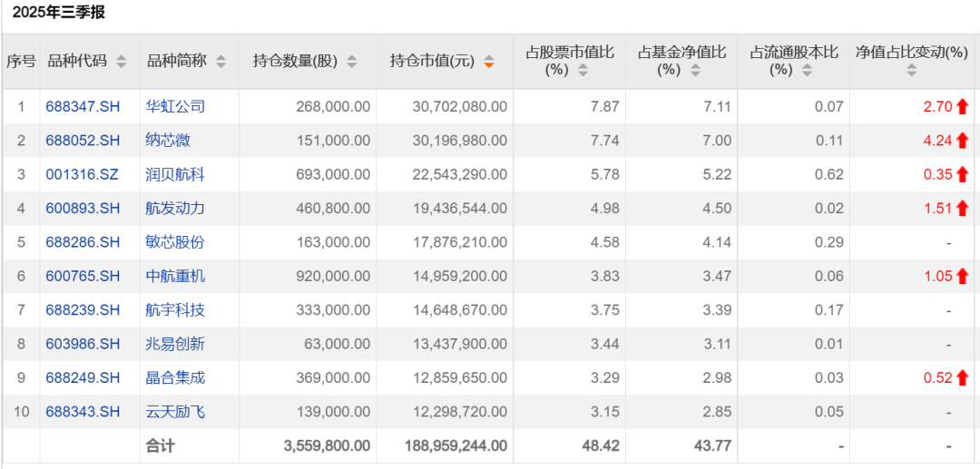Sort by 品种代码 column arrows
980x469 pixels.
coord(122,62)
